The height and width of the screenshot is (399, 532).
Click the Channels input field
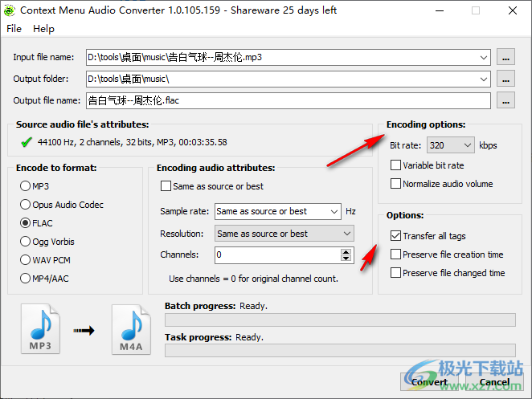point(277,255)
